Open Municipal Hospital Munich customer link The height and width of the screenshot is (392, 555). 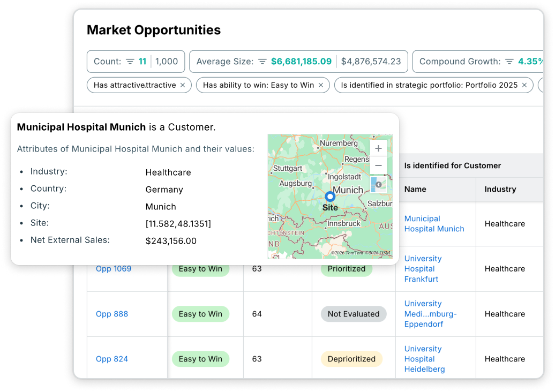[434, 224]
